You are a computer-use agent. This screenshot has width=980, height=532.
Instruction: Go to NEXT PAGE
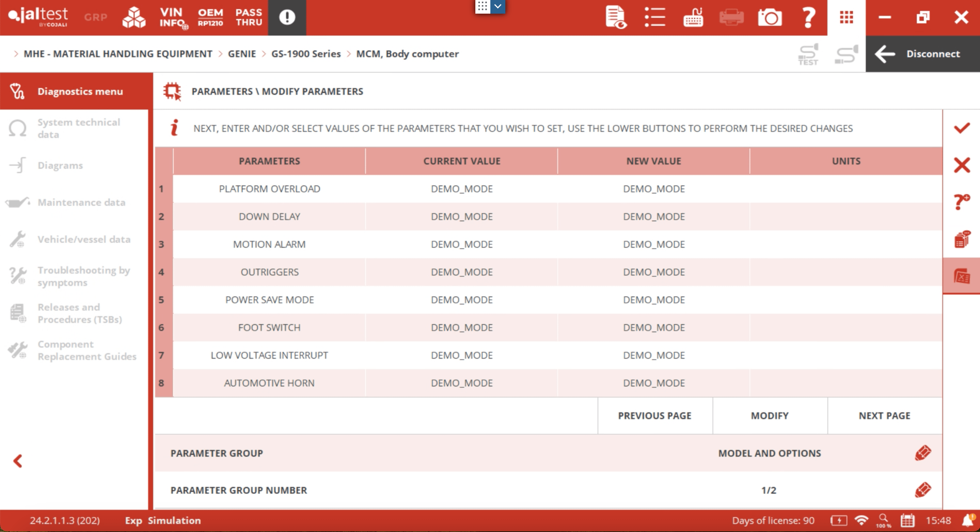884,416
